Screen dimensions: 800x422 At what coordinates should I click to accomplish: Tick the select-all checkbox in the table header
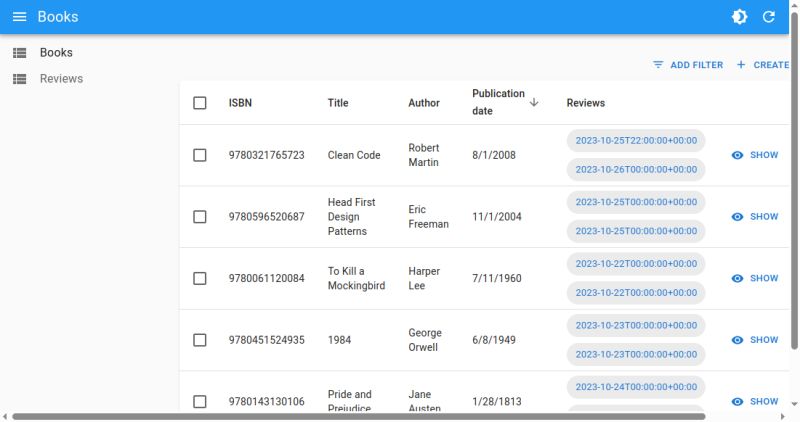coord(200,103)
